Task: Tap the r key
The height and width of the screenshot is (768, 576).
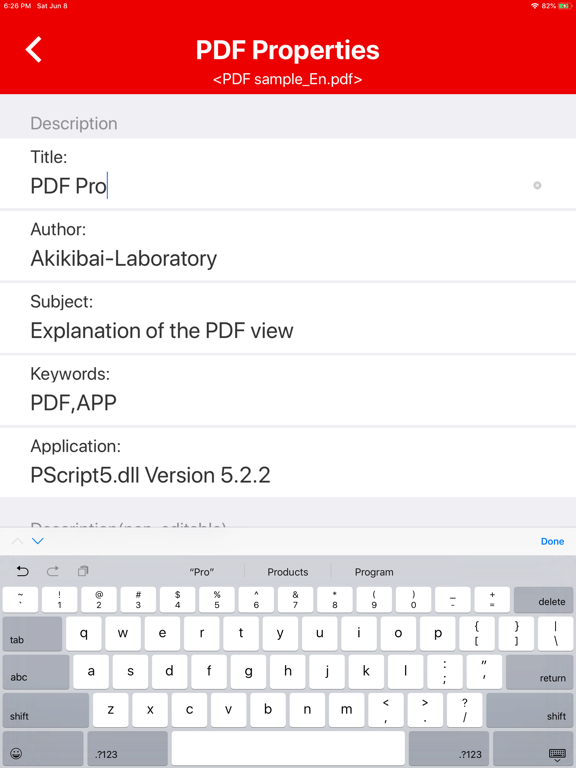Action: [202, 633]
